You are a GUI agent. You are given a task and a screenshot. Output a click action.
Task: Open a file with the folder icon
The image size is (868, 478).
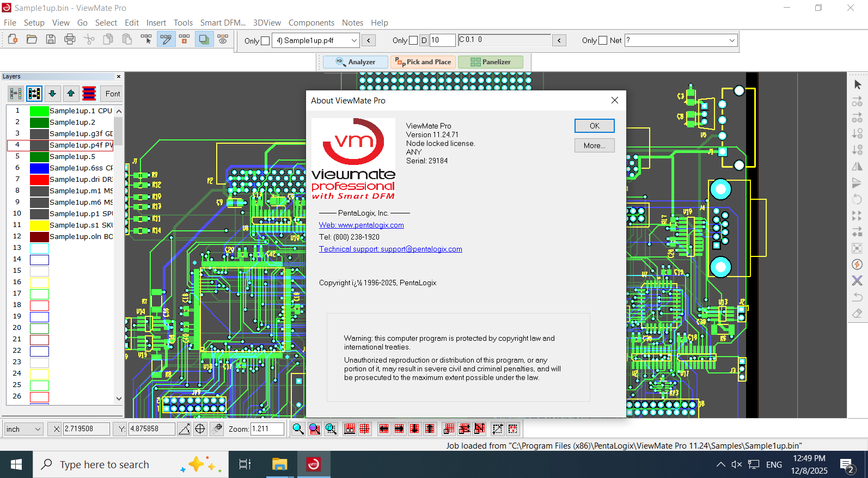pyautogui.click(x=32, y=39)
